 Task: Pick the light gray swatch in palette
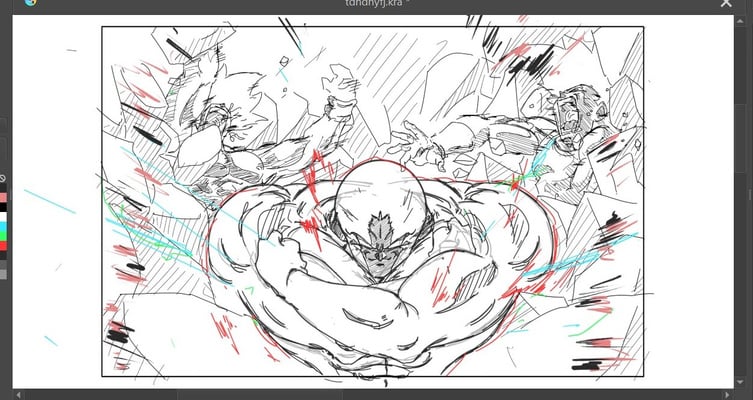pyautogui.click(x=3, y=274)
